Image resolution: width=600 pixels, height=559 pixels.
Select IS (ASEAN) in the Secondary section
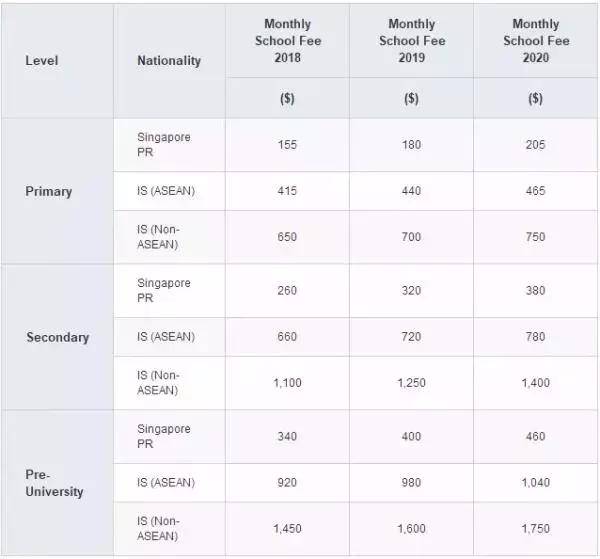[166, 337]
